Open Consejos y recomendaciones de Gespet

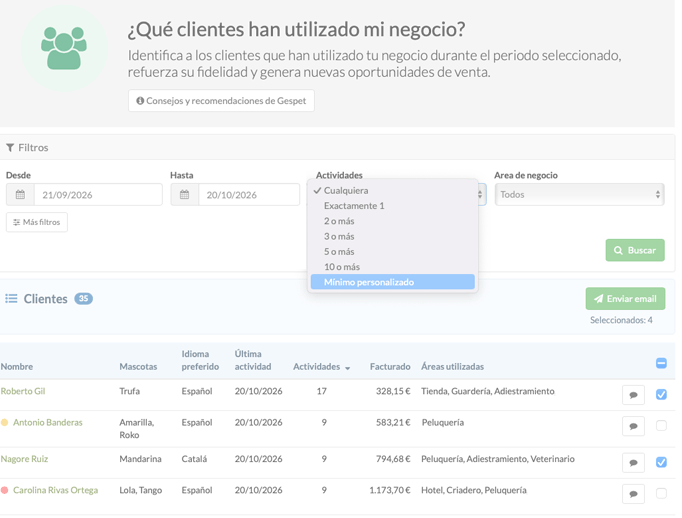pyautogui.click(x=221, y=100)
